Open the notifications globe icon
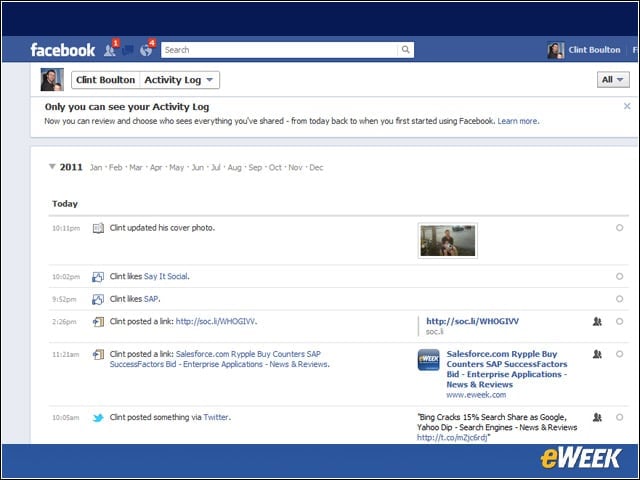The image size is (640, 480). coord(146,50)
